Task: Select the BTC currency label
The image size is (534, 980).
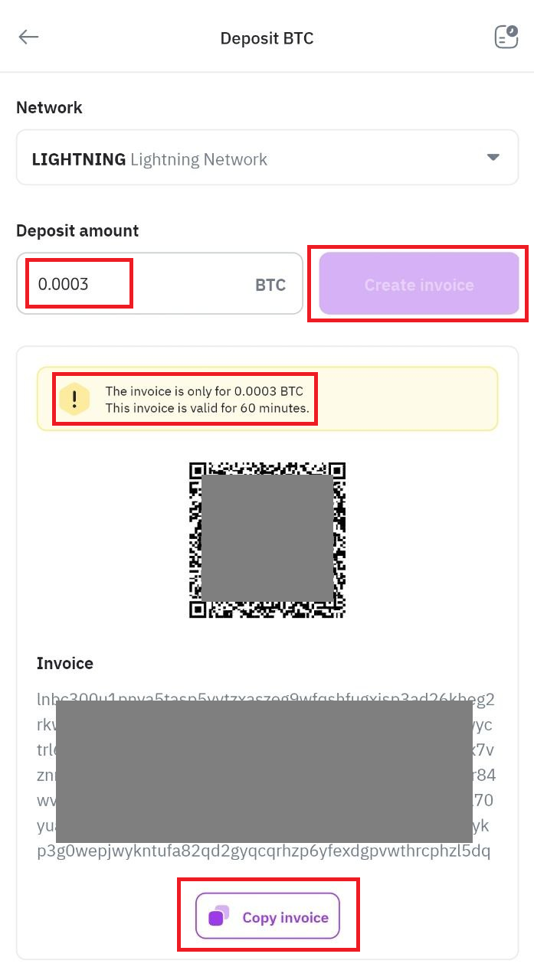Action: coord(270,284)
